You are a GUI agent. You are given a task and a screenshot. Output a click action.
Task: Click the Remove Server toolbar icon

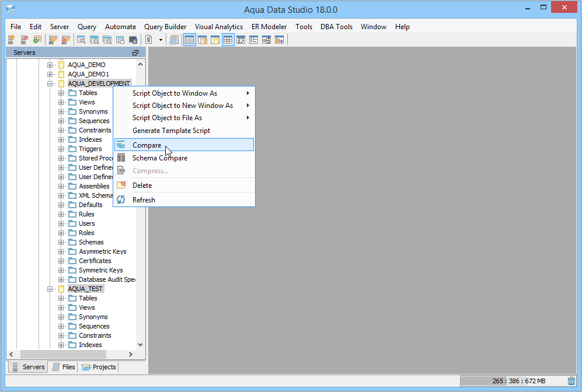click(x=24, y=40)
